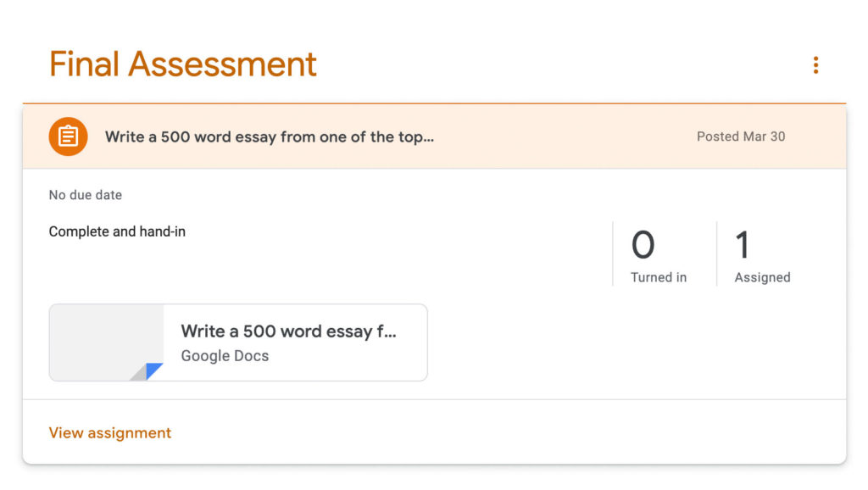Expand the attachment card for the essay
This screenshot has height=490, width=868.
[237, 342]
